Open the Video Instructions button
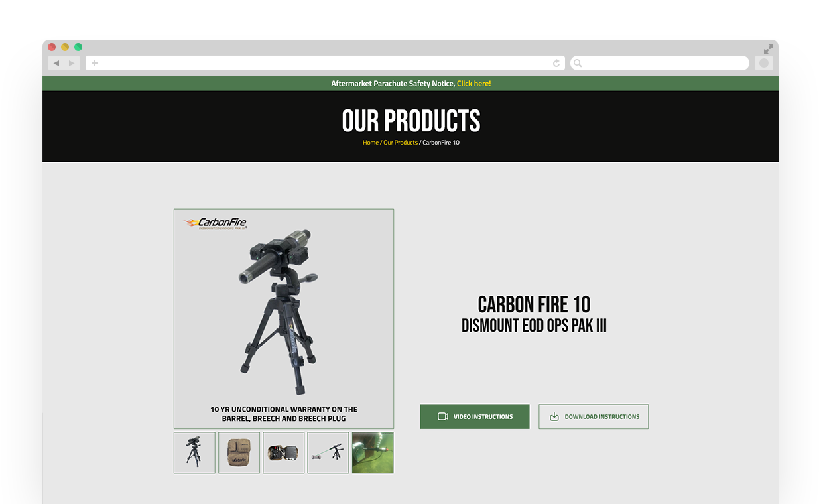The height and width of the screenshot is (504, 819). pyautogui.click(x=474, y=416)
